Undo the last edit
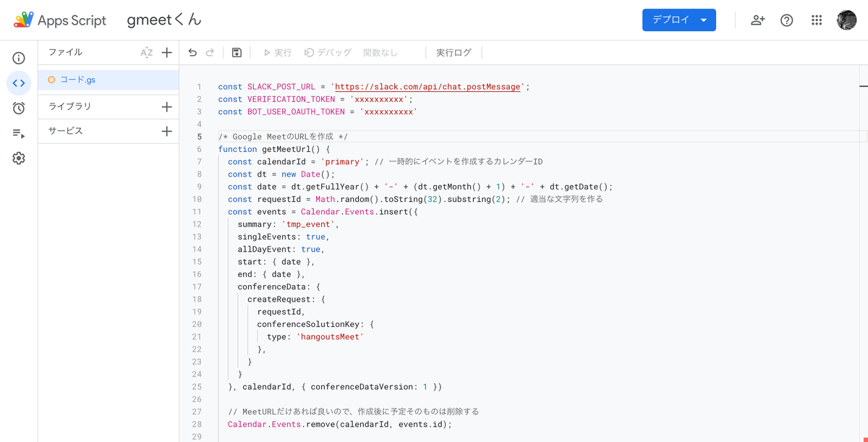Screen dimensions: 868x442 coord(192,52)
